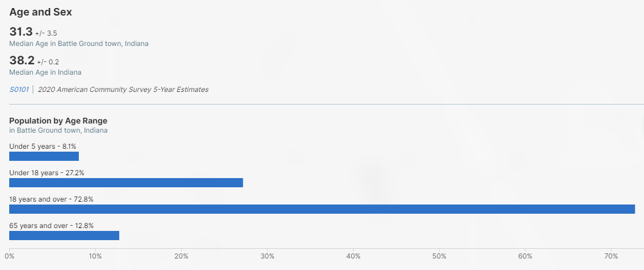Click the 10% axis tick label
Image resolution: width=644 pixels, height=270 pixels.
tap(96, 256)
